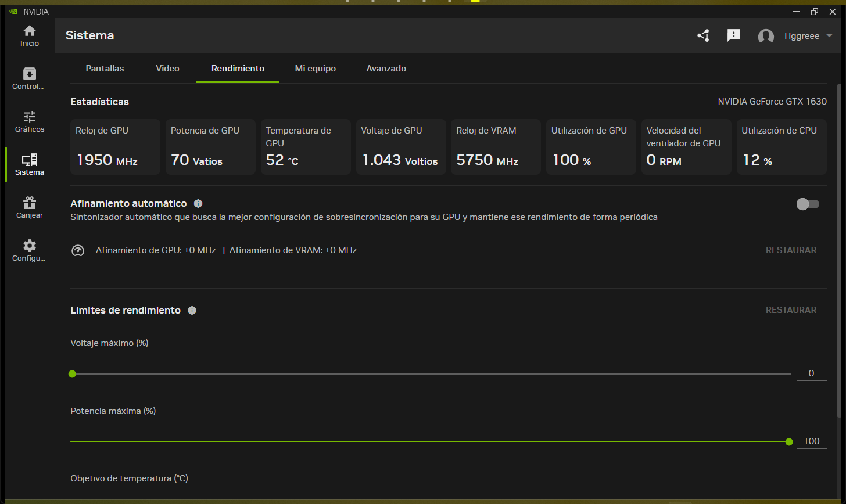Open the feedback notification icon
This screenshot has height=504, width=846.
[734, 35]
